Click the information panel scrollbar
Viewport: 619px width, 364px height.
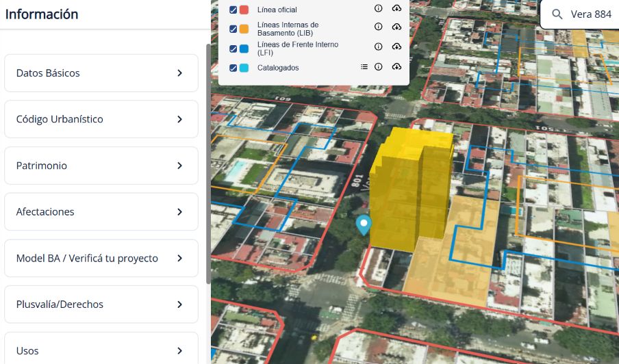(x=208, y=164)
